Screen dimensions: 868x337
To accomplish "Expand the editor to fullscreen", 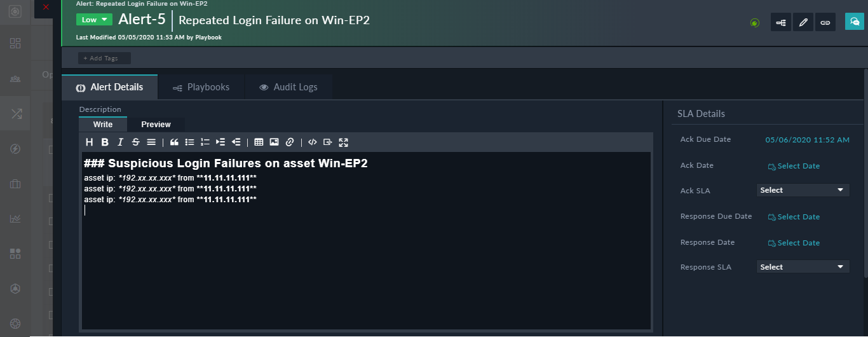I will [x=344, y=142].
